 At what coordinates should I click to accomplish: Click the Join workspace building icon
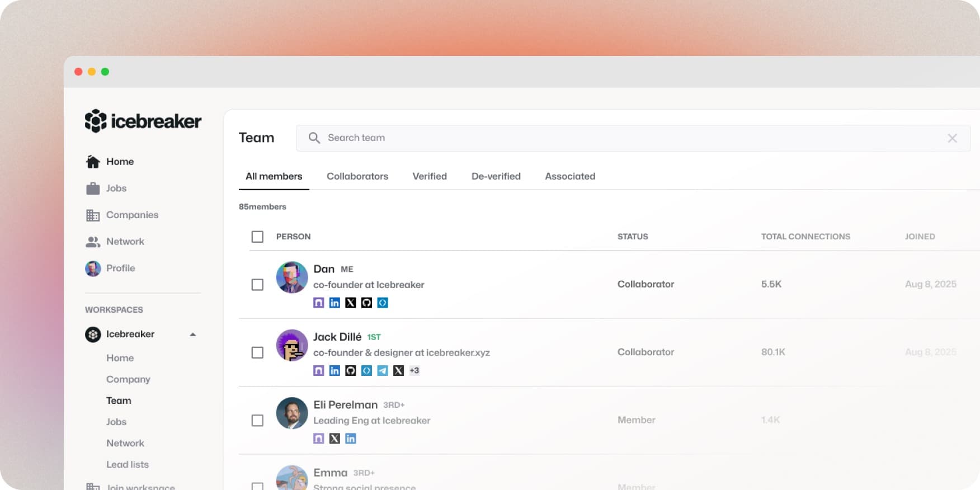tap(93, 486)
